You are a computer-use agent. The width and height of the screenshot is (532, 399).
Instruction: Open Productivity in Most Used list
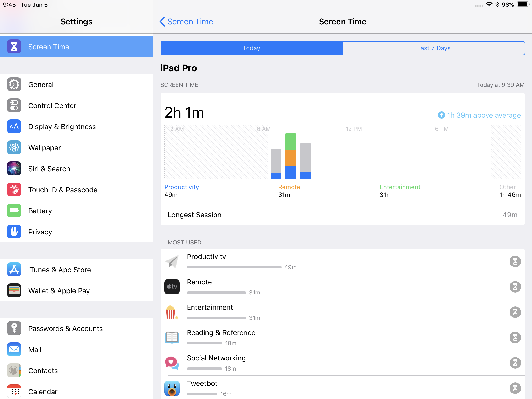pos(343,261)
